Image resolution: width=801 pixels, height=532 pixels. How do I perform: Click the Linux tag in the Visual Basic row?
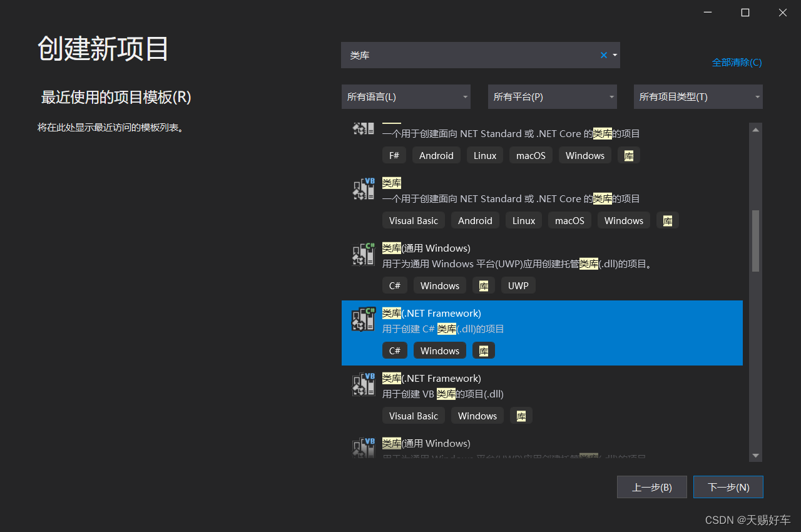[x=524, y=220]
